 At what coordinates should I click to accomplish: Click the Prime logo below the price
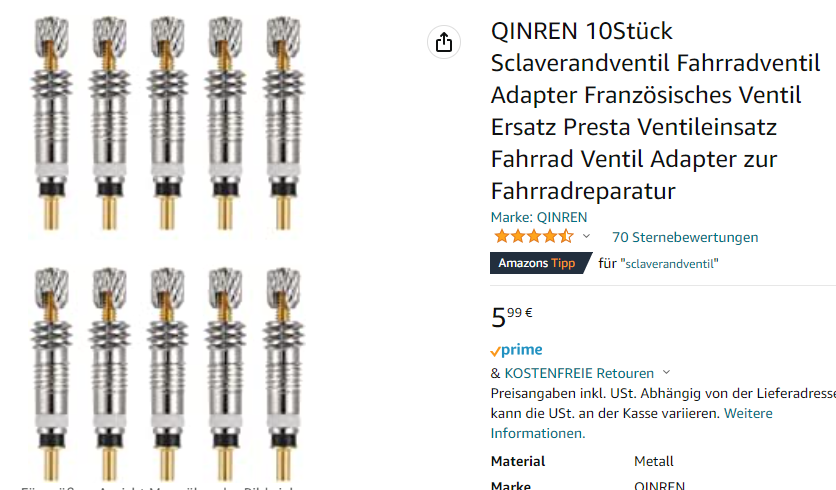pos(516,350)
